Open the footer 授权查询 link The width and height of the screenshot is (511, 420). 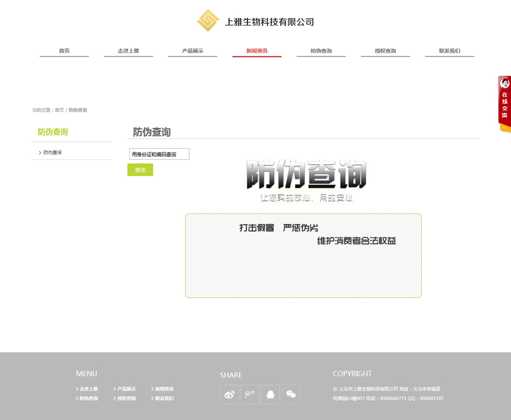(x=126, y=399)
